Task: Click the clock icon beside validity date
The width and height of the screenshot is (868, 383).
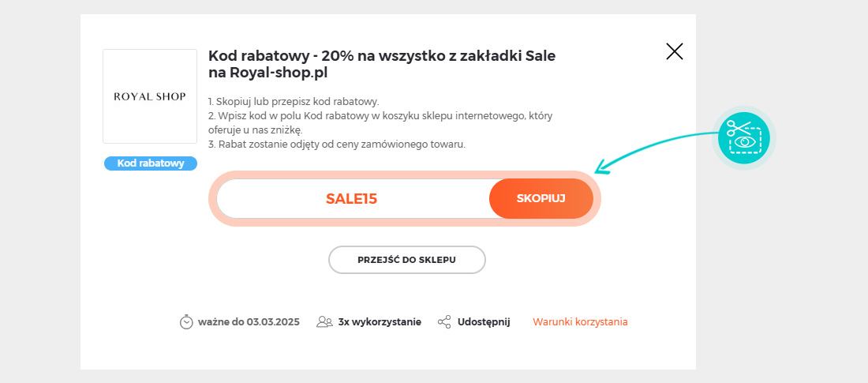Action: [186, 321]
